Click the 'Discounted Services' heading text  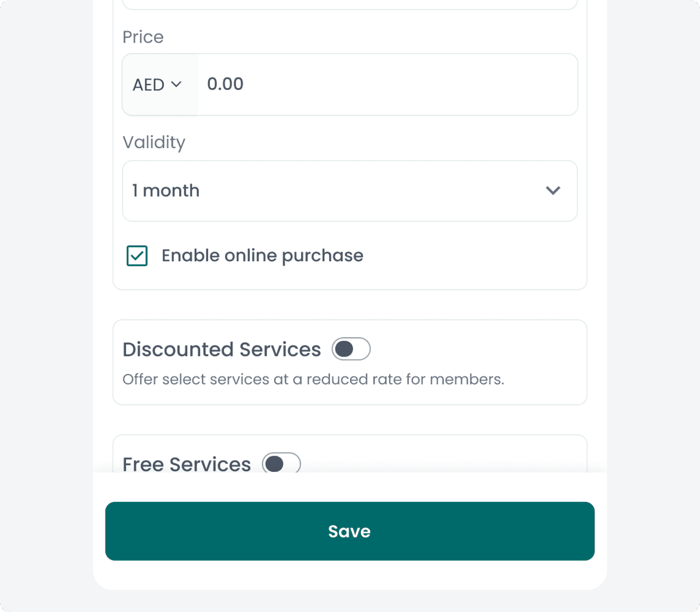(222, 349)
